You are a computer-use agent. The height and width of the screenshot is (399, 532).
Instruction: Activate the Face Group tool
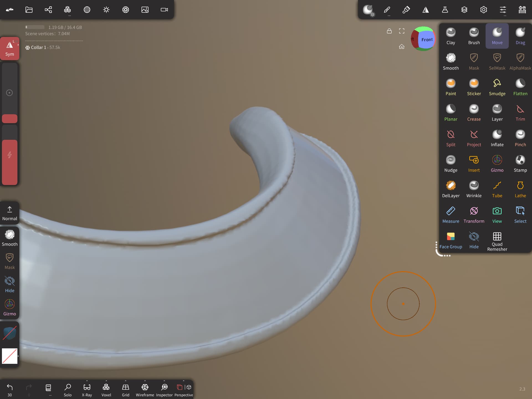tap(451, 240)
